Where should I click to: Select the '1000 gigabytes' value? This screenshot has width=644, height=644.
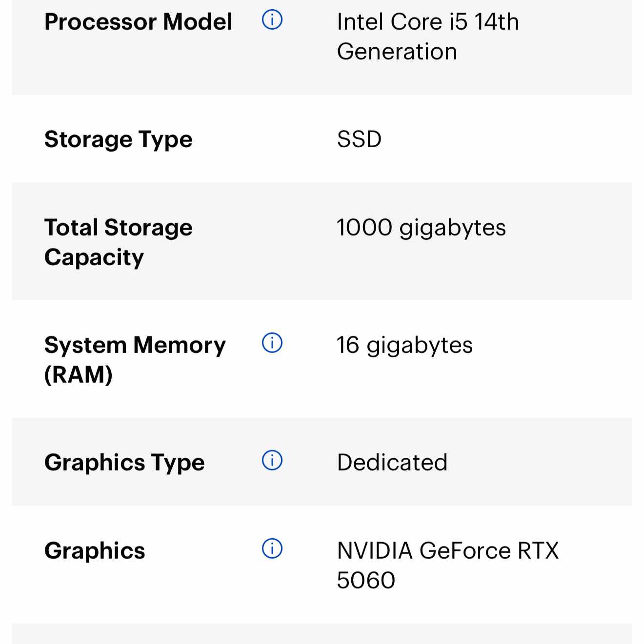point(421,228)
